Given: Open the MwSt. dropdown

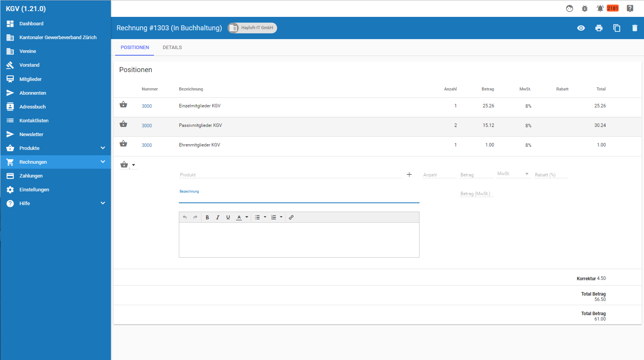Looking at the screenshot, I should coord(513,174).
